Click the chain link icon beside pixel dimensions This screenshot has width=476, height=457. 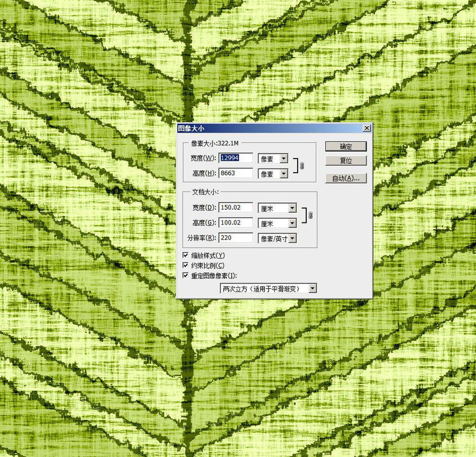point(302,165)
